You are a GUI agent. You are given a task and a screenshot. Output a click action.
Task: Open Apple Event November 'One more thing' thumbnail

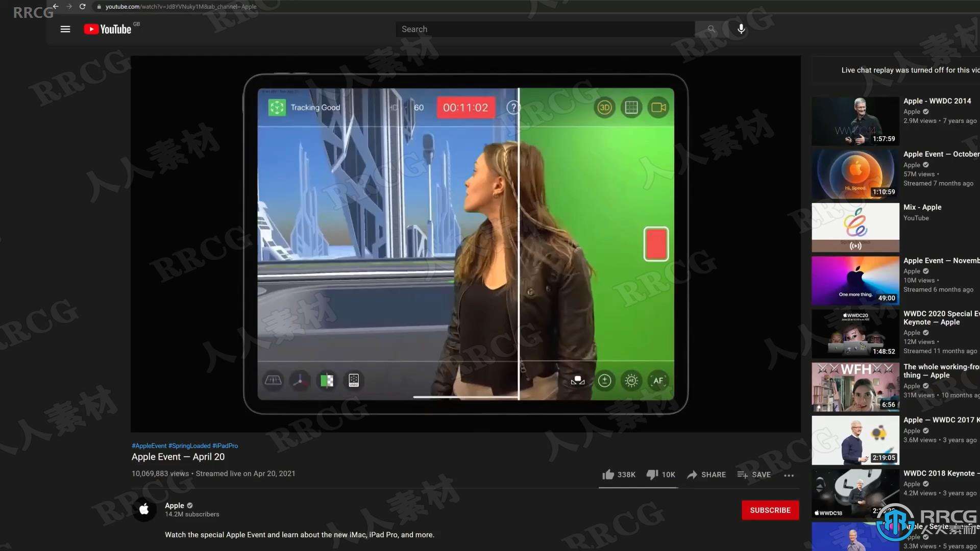855,281
